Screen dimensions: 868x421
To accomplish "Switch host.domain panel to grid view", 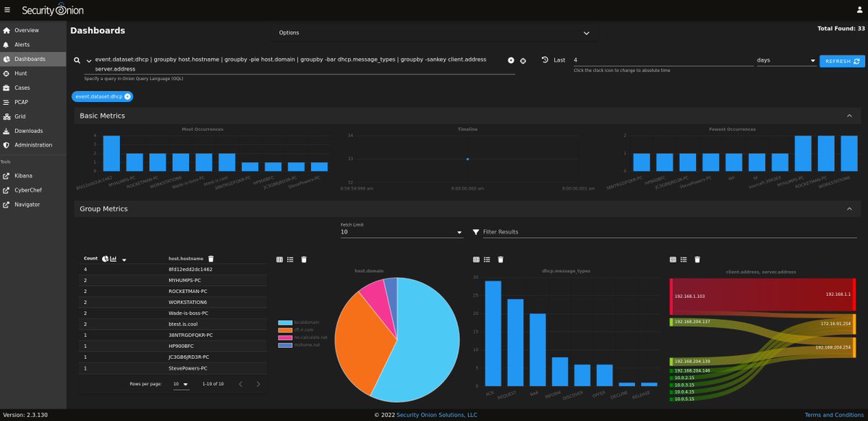I will tap(278, 259).
